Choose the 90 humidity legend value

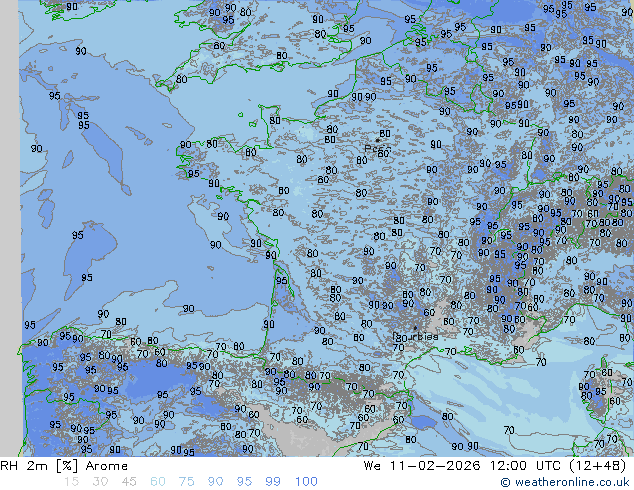click(x=216, y=482)
